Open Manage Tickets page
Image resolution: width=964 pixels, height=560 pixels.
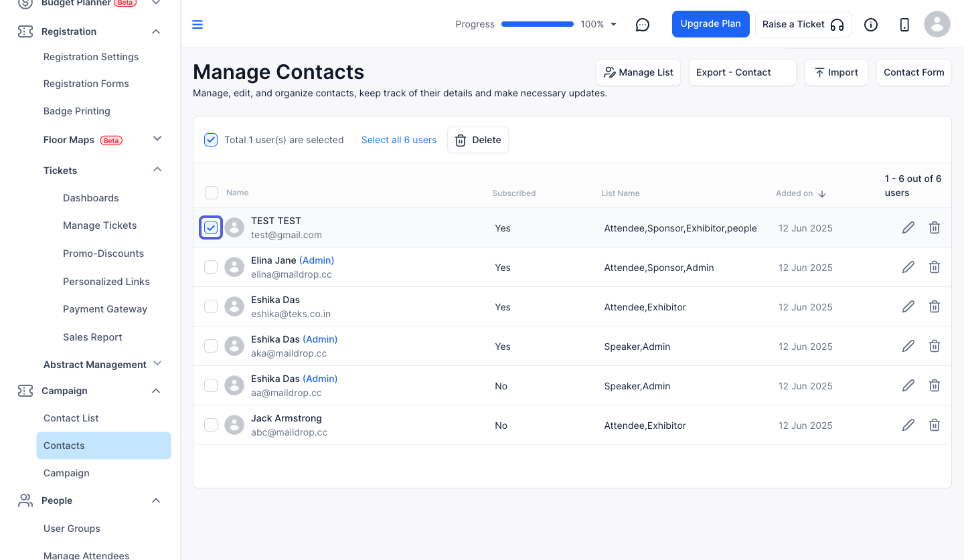(x=100, y=225)
